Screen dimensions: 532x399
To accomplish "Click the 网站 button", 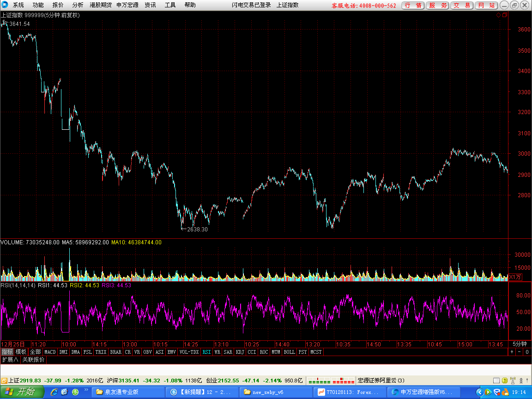I will click(x=487, y=6).
